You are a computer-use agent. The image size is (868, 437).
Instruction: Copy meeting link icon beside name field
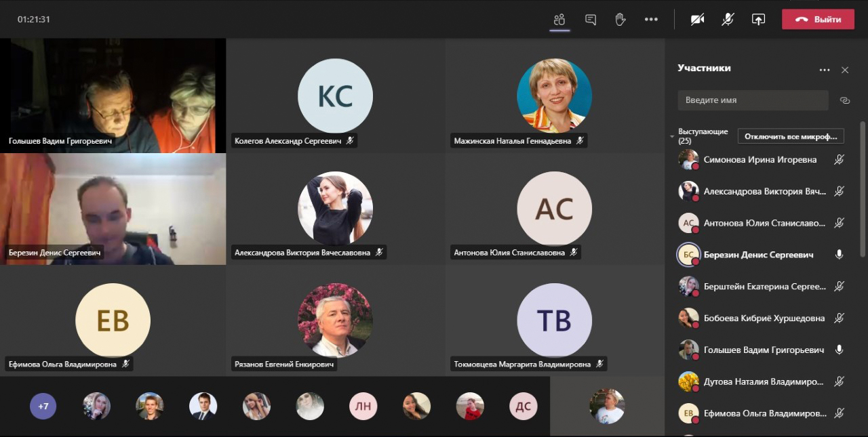pos(844,100)
